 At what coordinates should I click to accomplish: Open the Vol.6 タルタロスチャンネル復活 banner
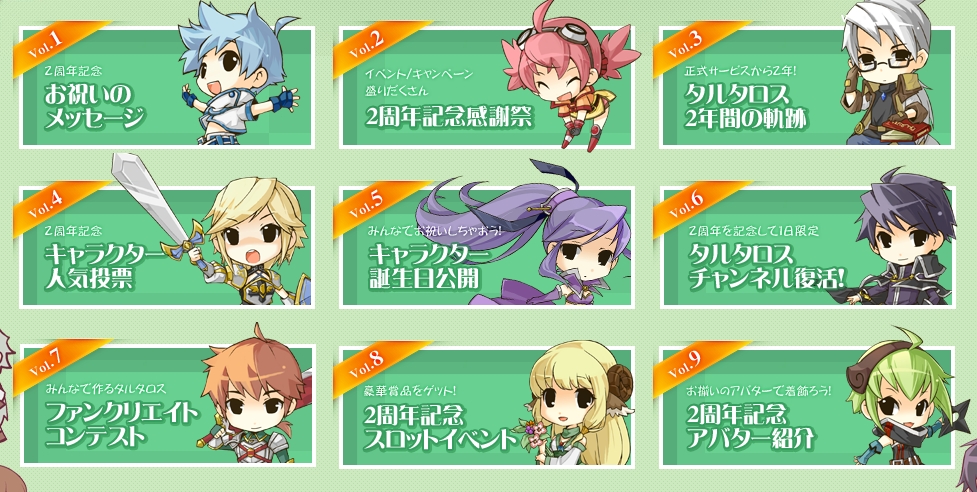click(x=807, y=247)
